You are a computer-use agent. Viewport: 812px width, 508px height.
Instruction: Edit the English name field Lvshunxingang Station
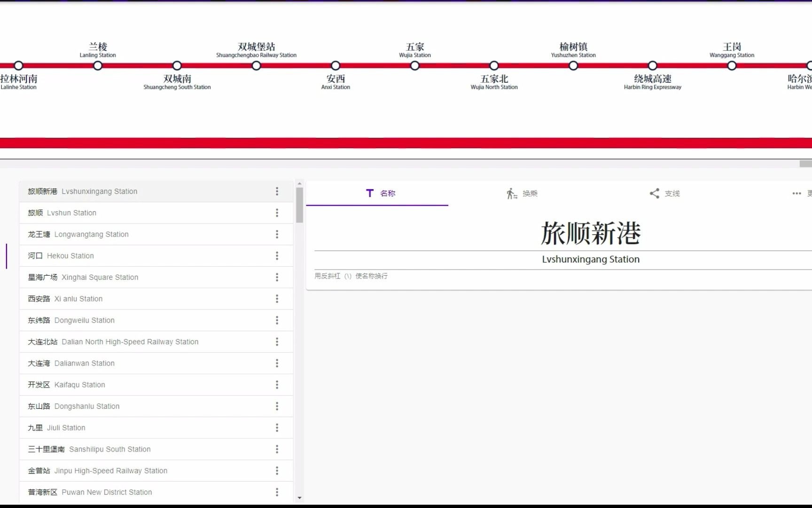coord(591,259)
